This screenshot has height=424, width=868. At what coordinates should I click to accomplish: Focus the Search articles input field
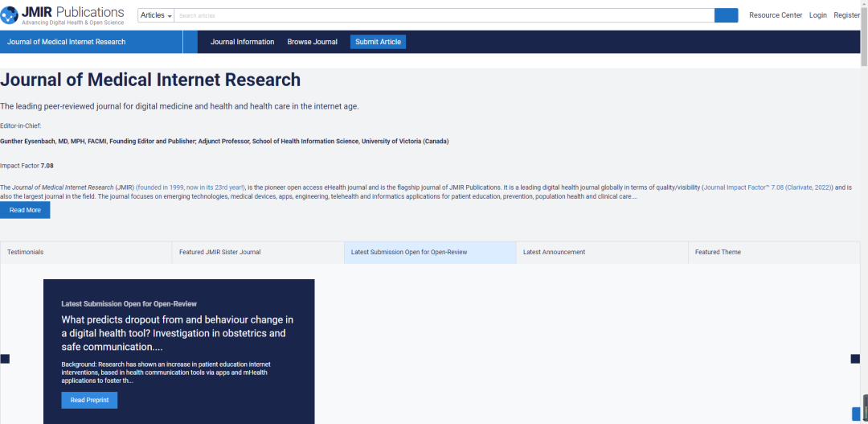pyautogui.click(x=444, y=15)
